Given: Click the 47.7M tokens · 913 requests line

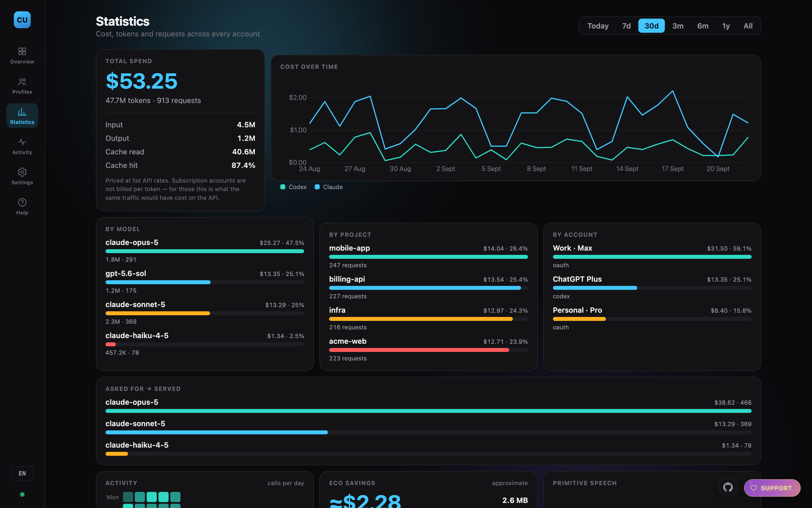Looking at the screenshot, I should (x=153, y=100).
